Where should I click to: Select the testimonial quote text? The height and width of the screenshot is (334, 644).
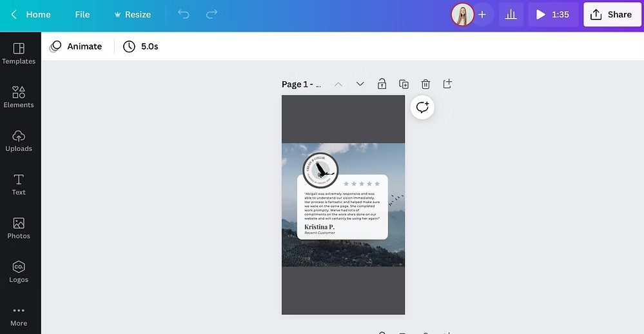[x=342, y=206]
